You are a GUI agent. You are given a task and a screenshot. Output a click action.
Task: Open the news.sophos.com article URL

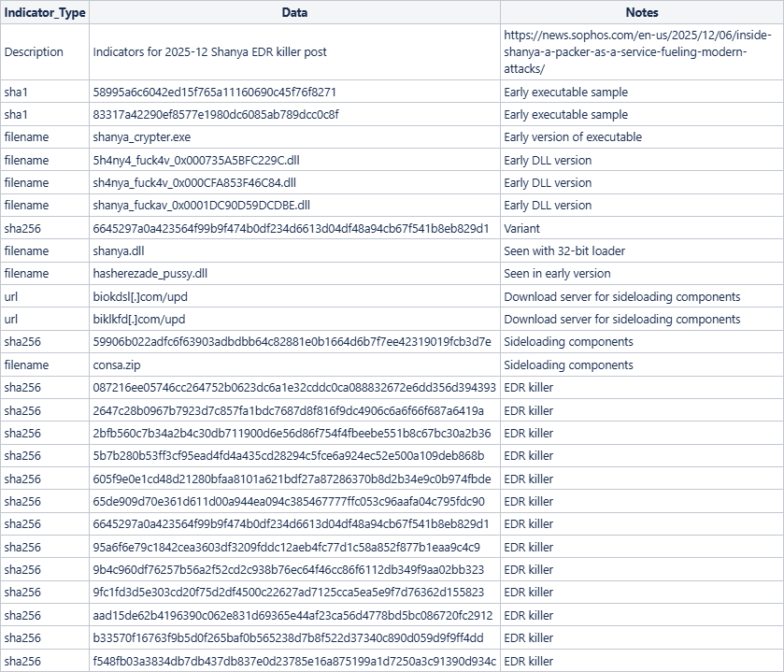637,52
